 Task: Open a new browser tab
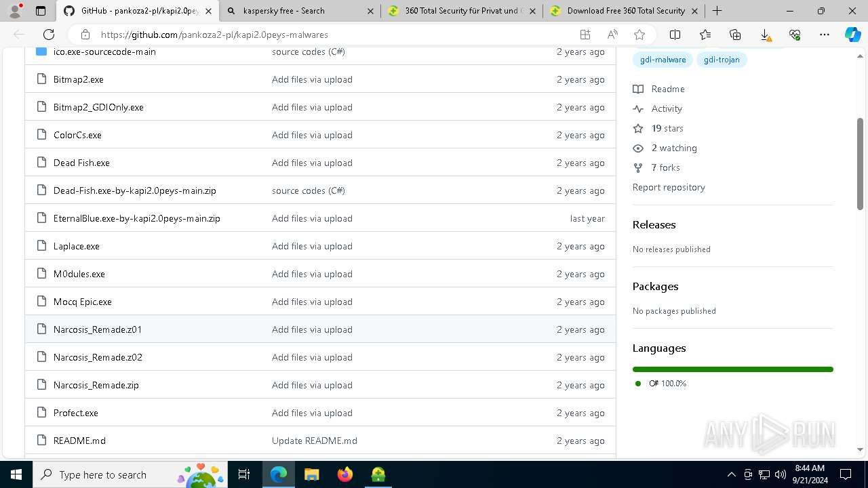(x=717, y=11)
